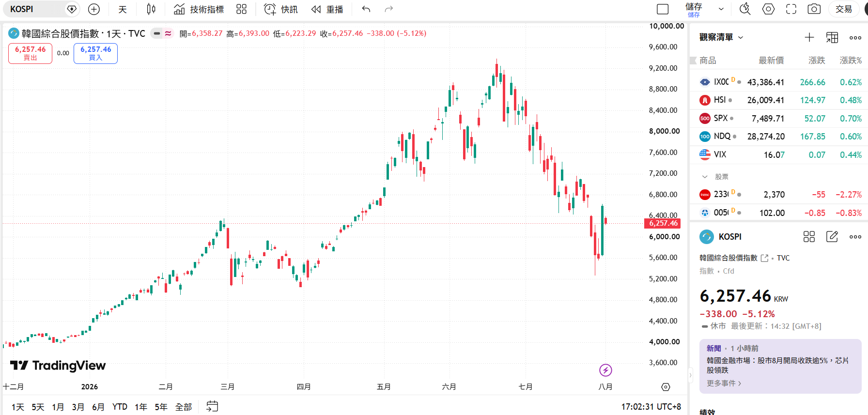The image size is (868, 415).
Task: Create an alert with 快訊
Action: point(280,9)
